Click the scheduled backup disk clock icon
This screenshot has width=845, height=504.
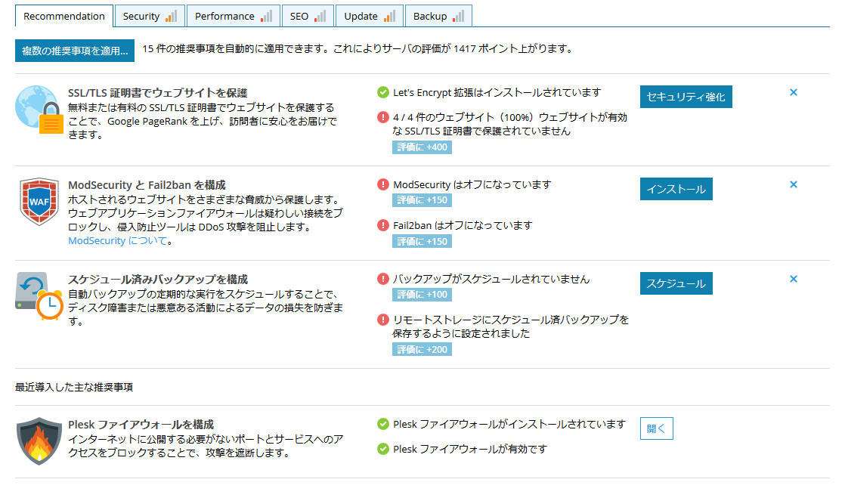[39, 297]
